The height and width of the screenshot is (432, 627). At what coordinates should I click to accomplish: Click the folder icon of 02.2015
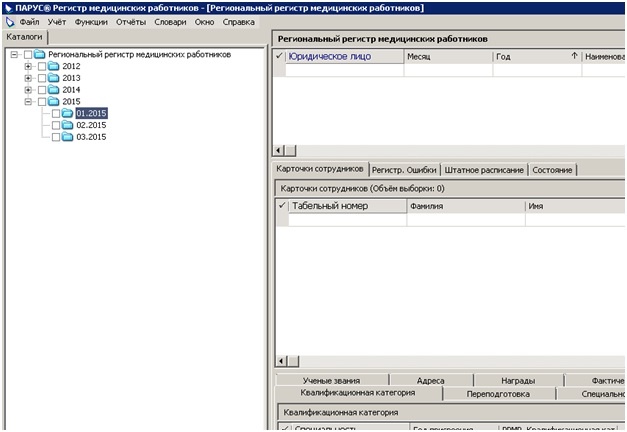(67, 125)
